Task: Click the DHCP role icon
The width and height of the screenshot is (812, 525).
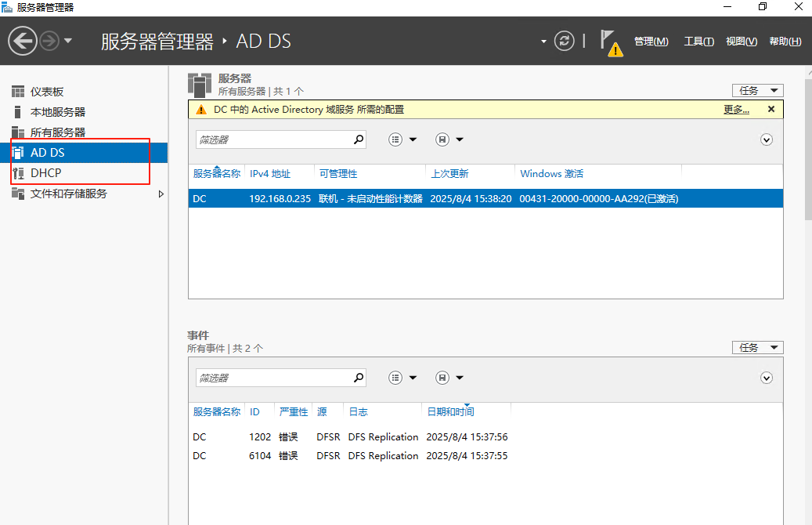Action: (x=18, y=173)
